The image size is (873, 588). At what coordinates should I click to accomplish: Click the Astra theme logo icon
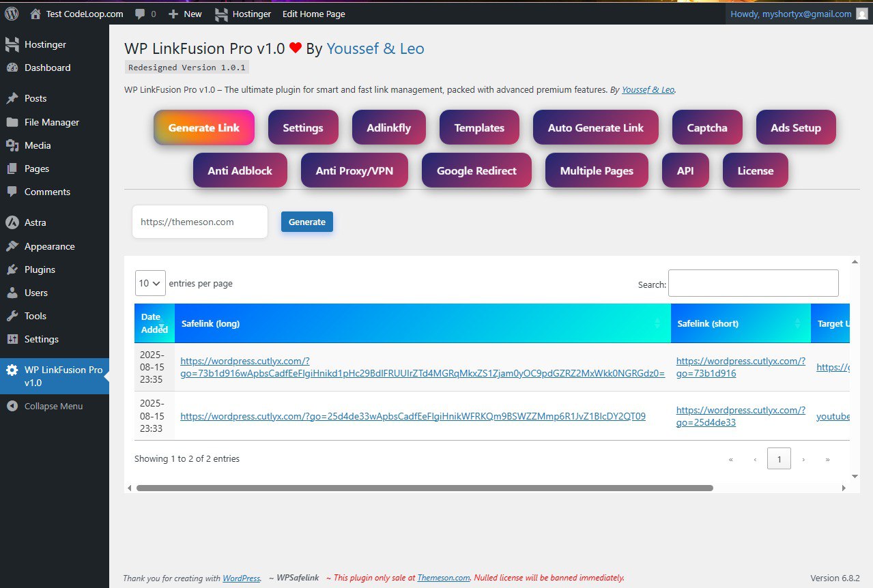click(x=12, y=222)
